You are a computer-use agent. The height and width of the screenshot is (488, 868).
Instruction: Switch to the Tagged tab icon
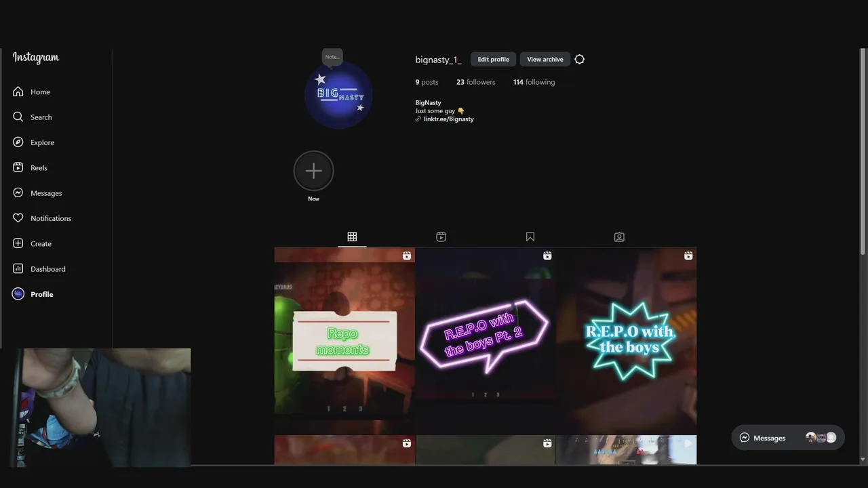[619, 237]
